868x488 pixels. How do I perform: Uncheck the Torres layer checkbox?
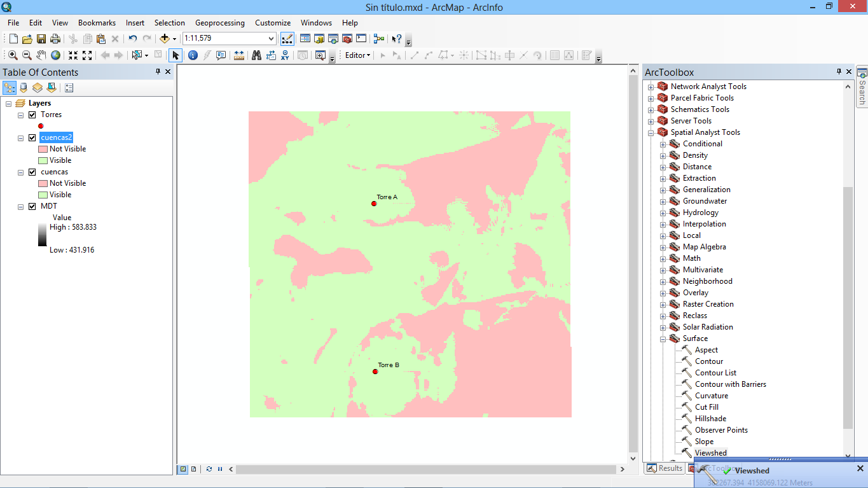pos(32,115)
